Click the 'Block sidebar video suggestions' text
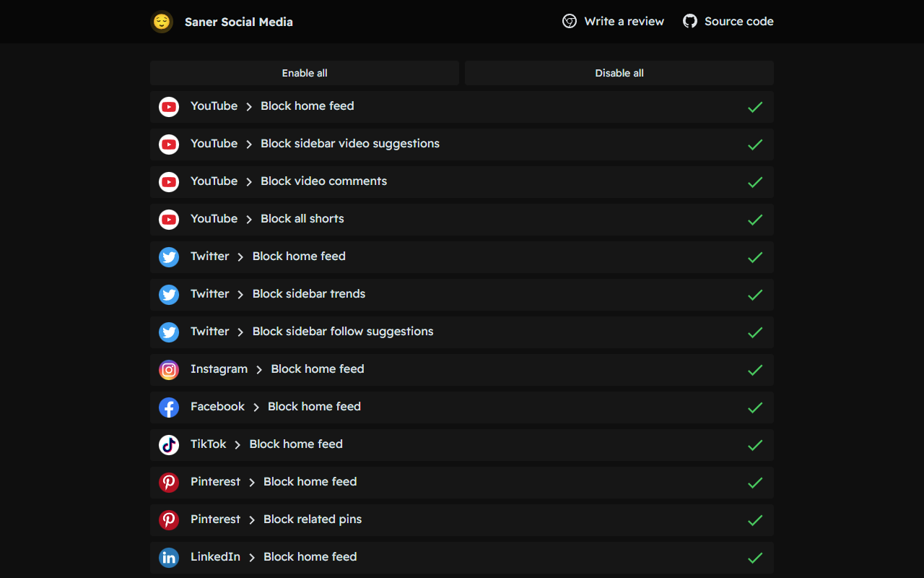This screenshot has height=578, width=924. [x=350, y=144]
